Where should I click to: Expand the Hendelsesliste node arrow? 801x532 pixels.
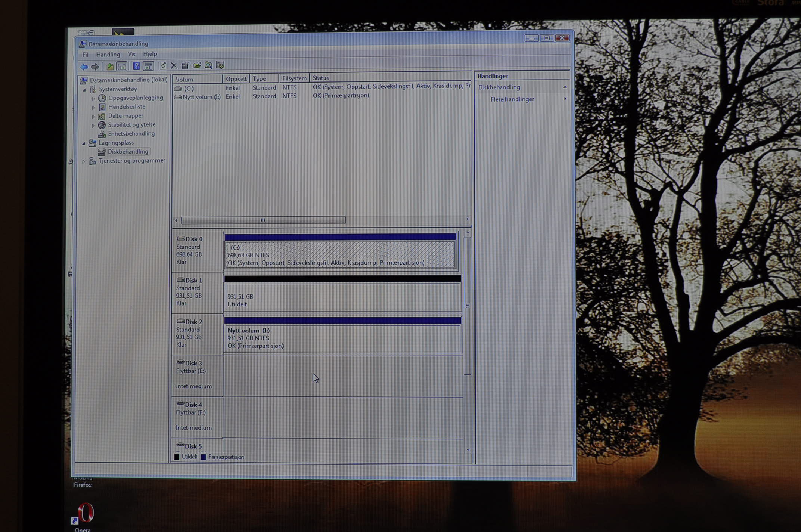coord(93,108)
